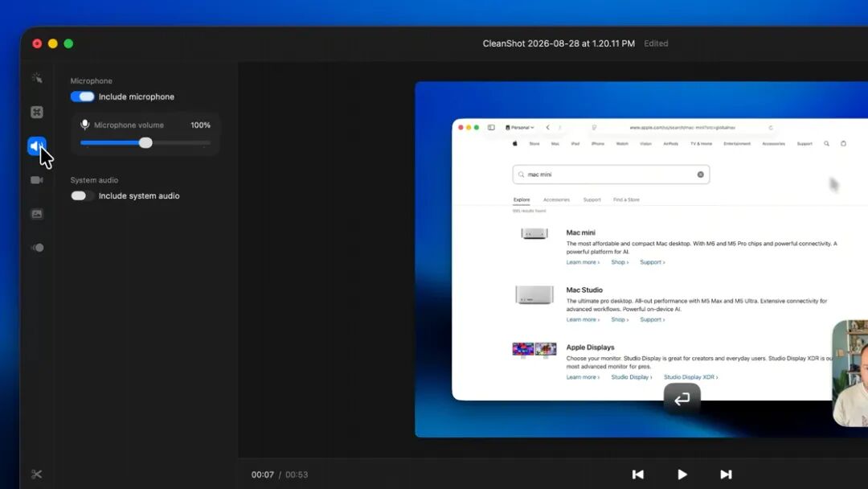
Task: Play the recording
Action: click(x=682, y=474)
